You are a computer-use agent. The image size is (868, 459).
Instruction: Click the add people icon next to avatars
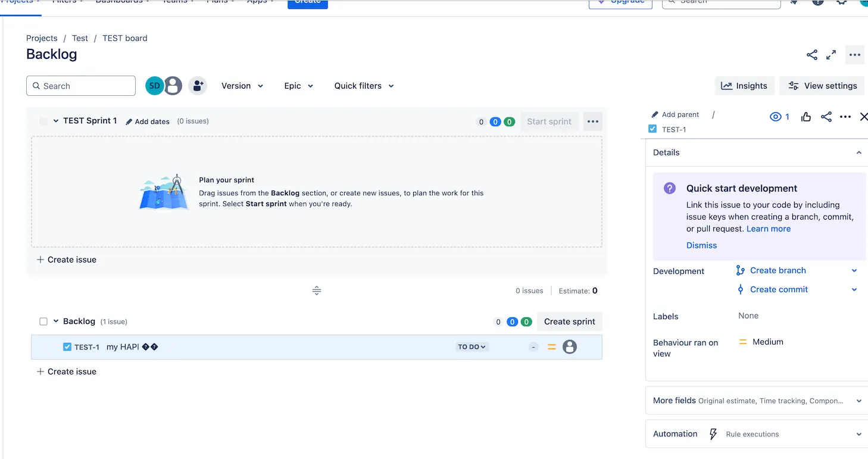tap(198, 86)
